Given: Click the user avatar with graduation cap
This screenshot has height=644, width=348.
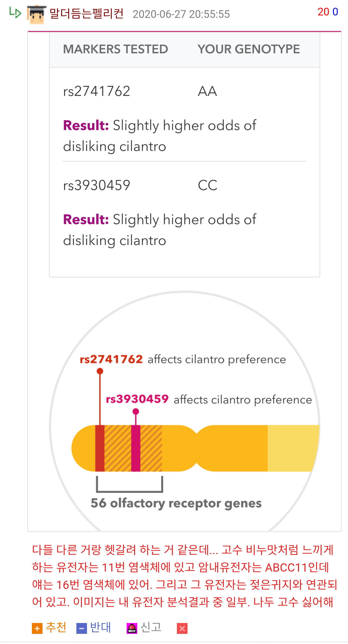Looking at the screenshot, I should pos(36,14).
